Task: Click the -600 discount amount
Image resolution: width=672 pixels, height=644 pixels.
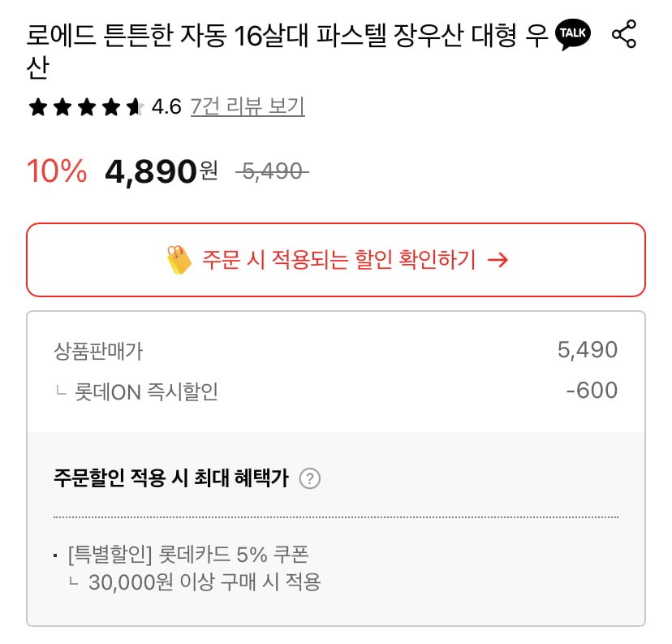Action: 592,391
